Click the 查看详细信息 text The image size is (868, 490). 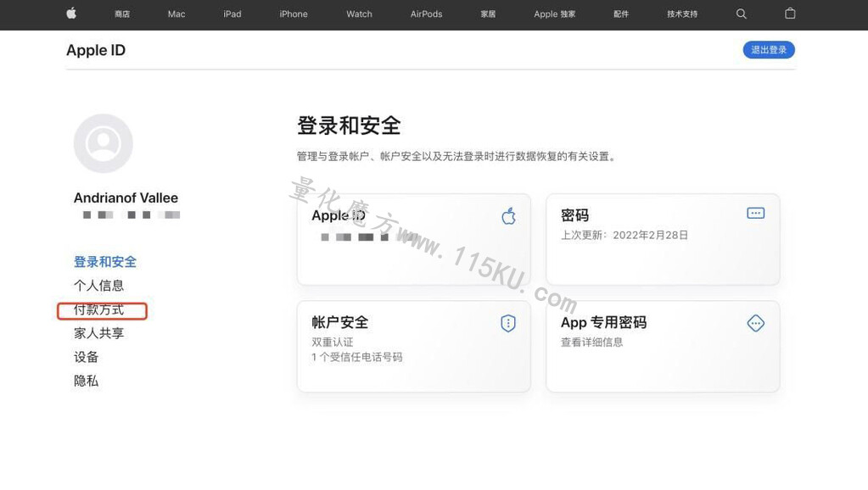(x=591, y=342)
